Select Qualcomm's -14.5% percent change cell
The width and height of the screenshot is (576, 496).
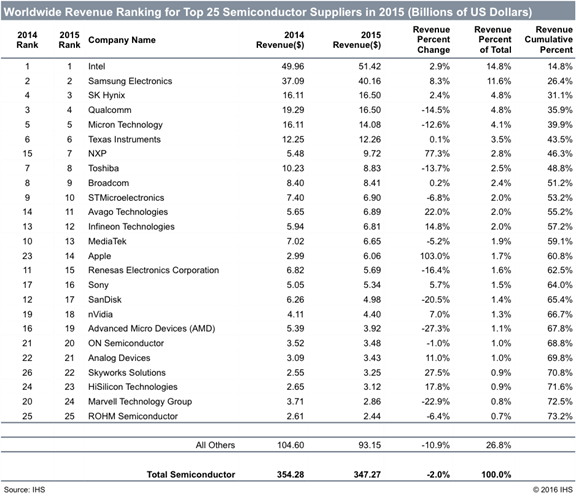435,110
